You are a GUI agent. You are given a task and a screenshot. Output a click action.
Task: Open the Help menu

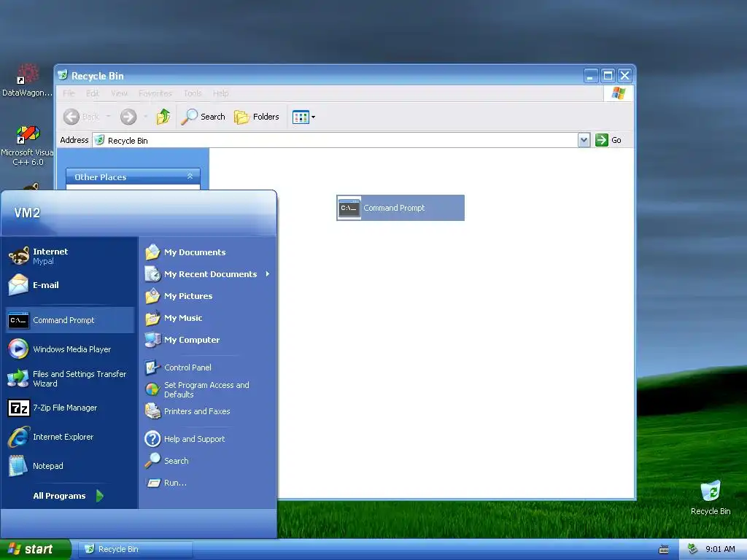tap(220, 93)
